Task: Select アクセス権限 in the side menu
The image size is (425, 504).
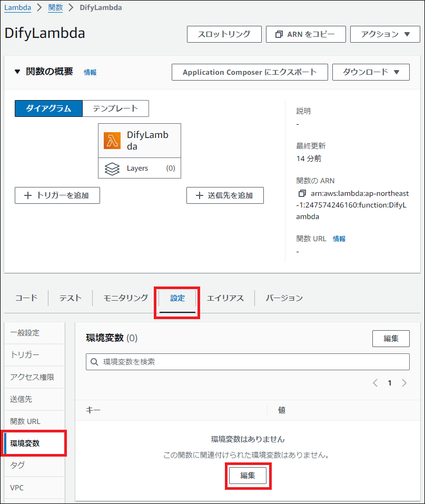Action: click(32, 377)
